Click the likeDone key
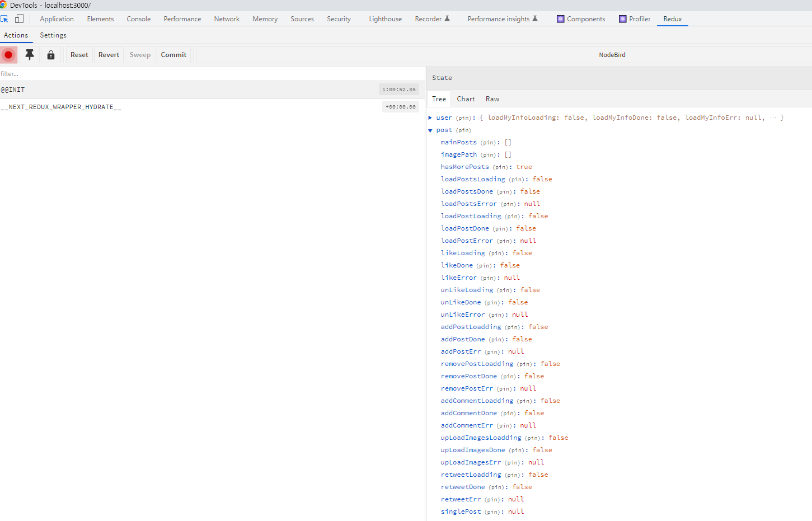The height and width of the screenshot is (521, 812). click(x=457, y=265)
